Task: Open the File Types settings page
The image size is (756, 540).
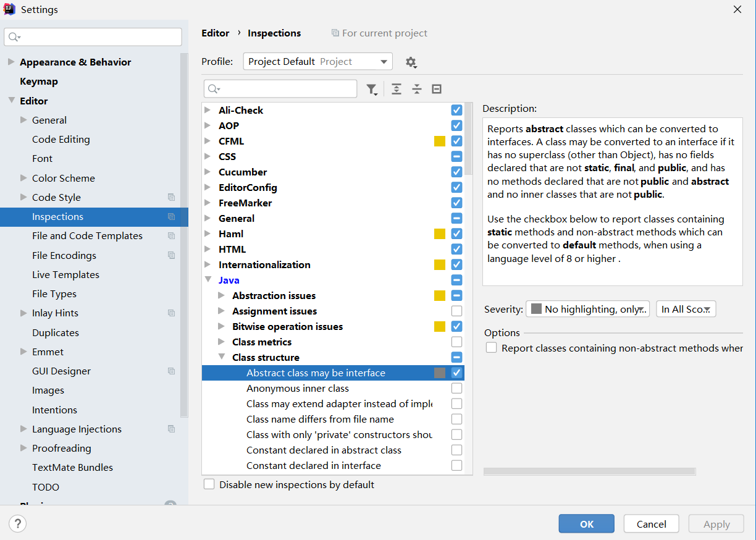Action: [54, 294]
